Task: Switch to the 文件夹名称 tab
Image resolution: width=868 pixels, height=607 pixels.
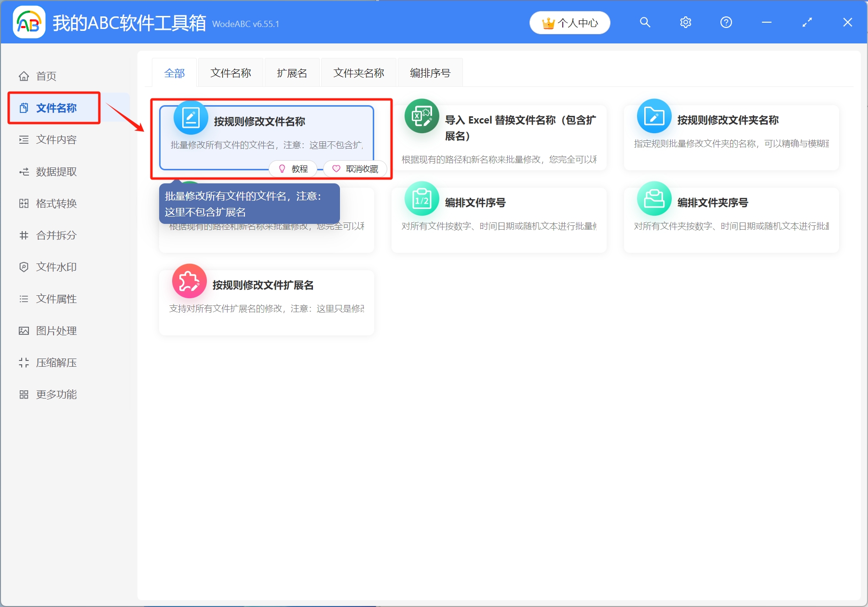Action: (358, 72)
